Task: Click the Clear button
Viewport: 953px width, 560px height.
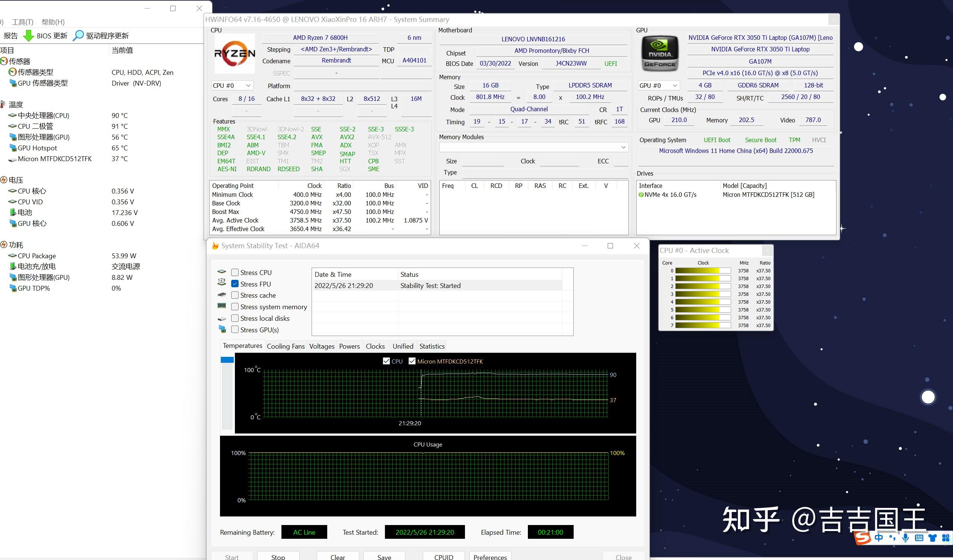Action: click(x=337, y=556)
